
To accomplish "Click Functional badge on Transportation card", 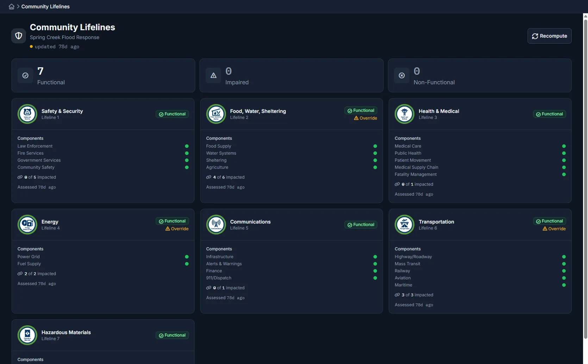I will tap(549, 221).
